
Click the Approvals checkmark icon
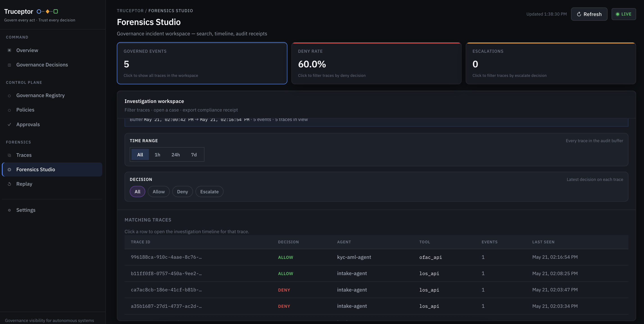click(x=9, y=124)
